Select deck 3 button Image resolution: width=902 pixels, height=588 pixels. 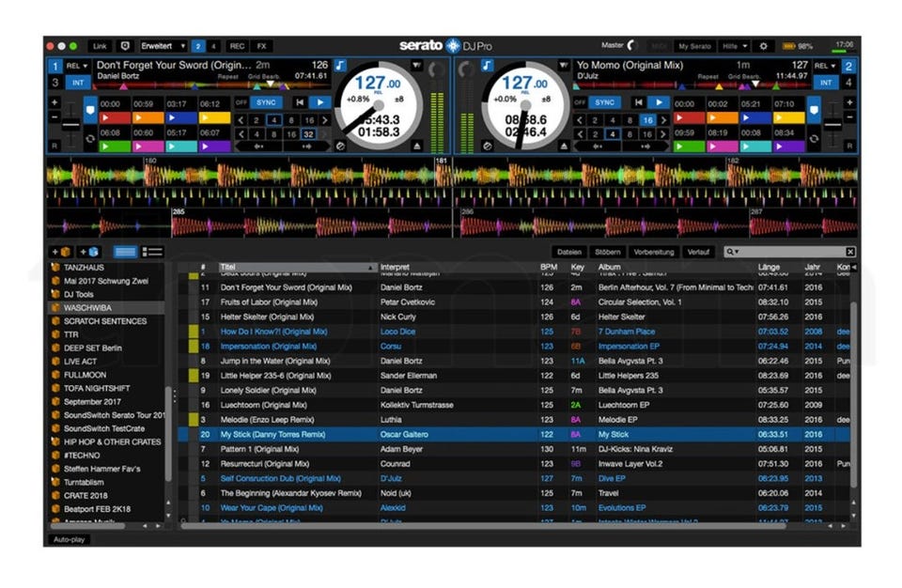click(55, 83)
